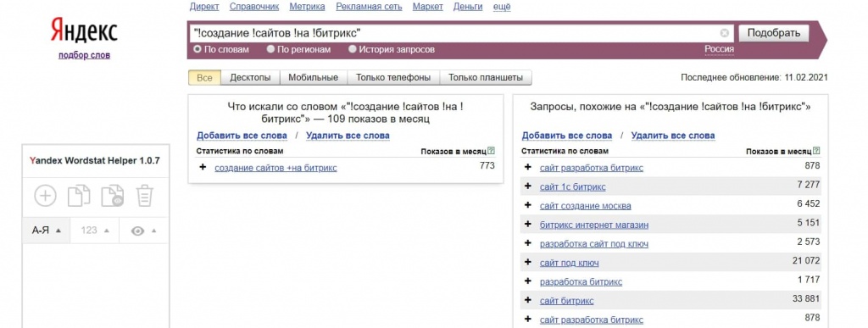The width and height of the screenshot is (868, 328).
Task: Click 'Добавить все слова' in the right panel
Action: (x=567, y=136)
